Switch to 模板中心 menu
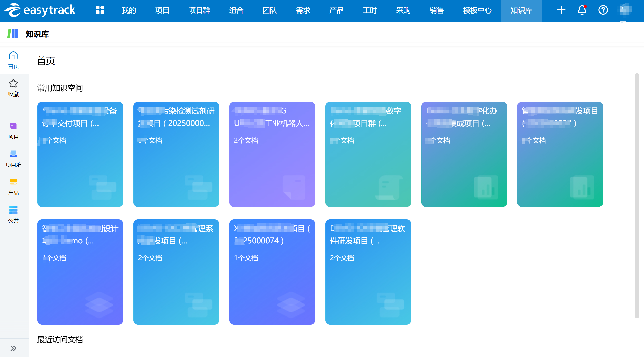The height and width of the screenshot is (357, 644). [x=477, y=10]
